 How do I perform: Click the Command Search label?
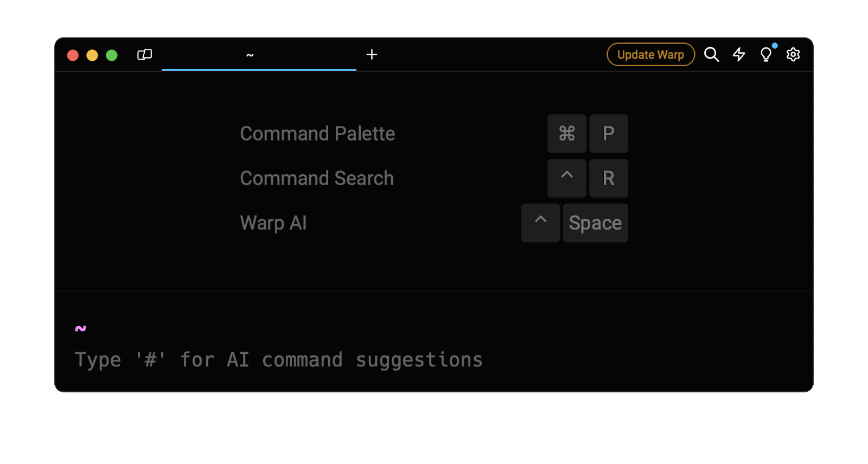pyautogui.click(x=317, y=178)
